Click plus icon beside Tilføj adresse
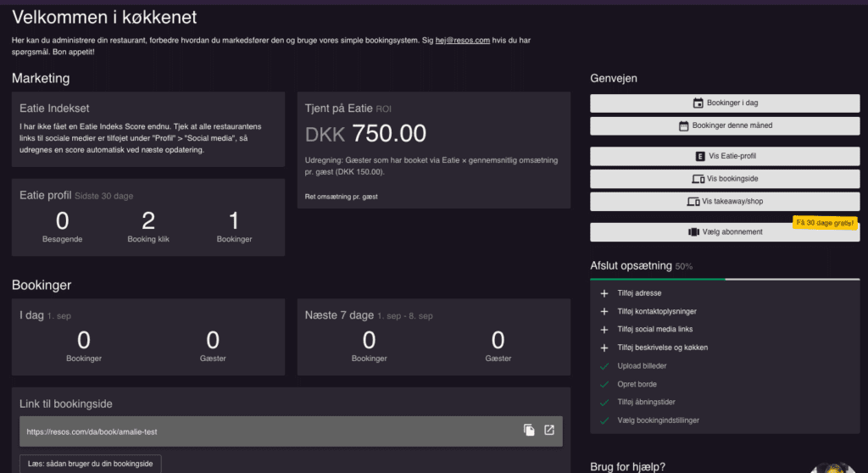The width and height of the screenshot is (868, 473). (x=604, y=293)
